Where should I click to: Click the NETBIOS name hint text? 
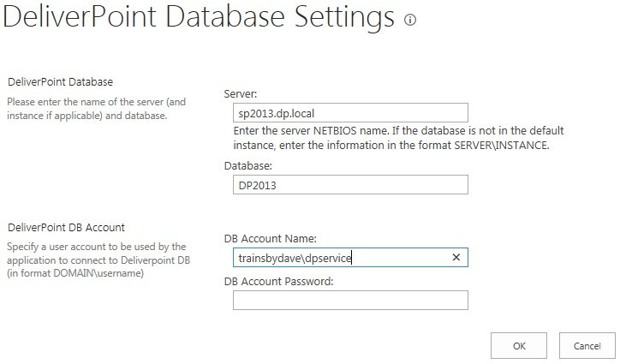tap(398, 138)
